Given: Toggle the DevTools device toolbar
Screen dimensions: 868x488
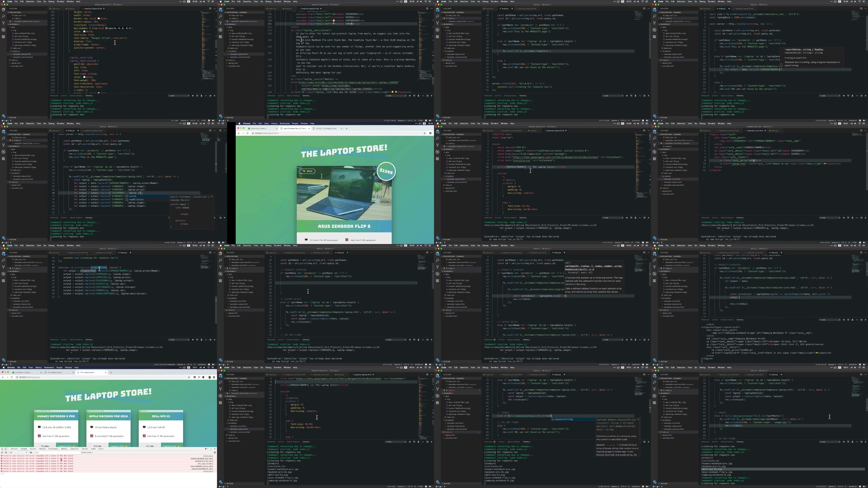Looking at the screenshot, I should coord(6,449).
